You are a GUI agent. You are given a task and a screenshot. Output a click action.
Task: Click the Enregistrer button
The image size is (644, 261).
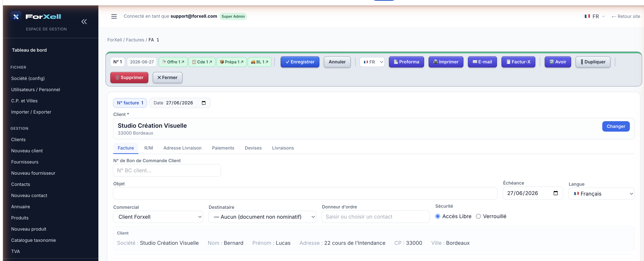(300, 62)
